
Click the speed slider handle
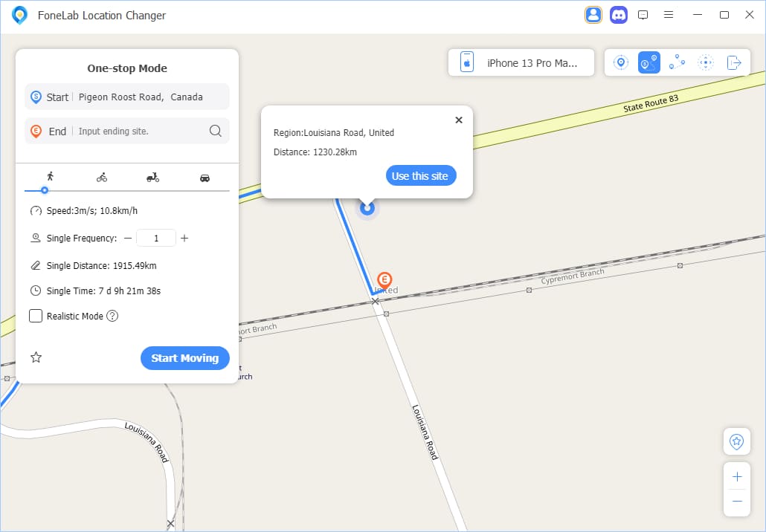click(x=45, y=190)
